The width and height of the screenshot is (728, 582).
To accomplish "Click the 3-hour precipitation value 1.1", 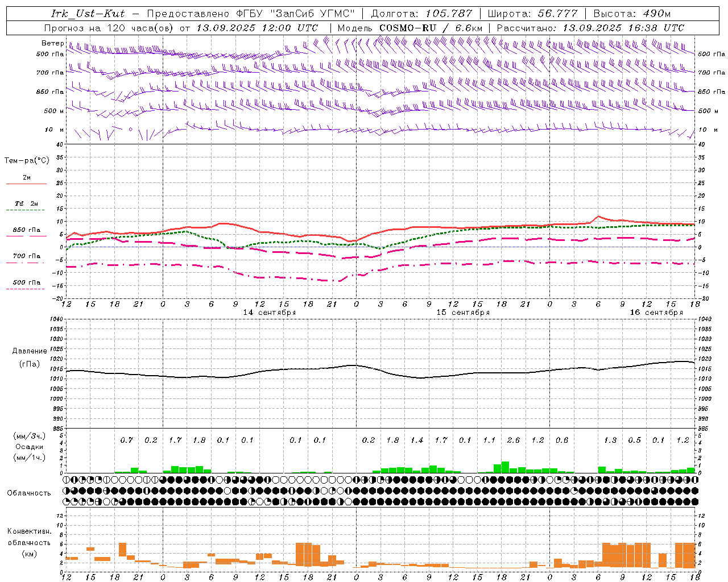I will (489, 440).
